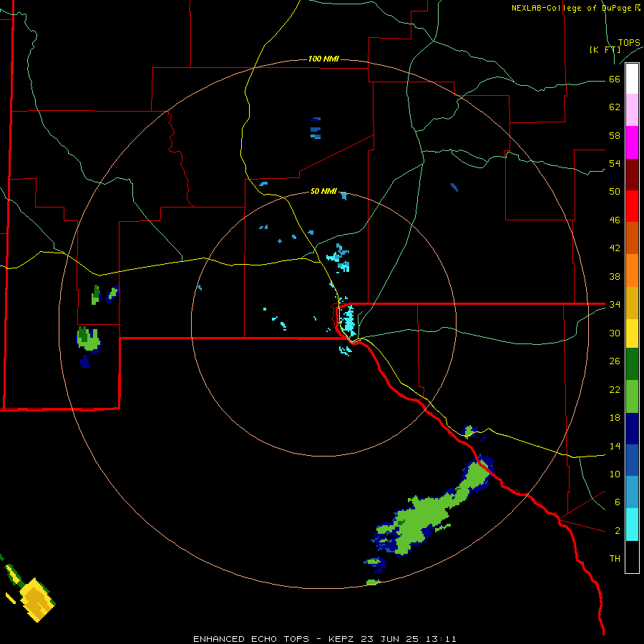Image resolution: width=644 pixels, height=644 pixels.
Task: Click the '42' legend value
Action: point(615,248)
